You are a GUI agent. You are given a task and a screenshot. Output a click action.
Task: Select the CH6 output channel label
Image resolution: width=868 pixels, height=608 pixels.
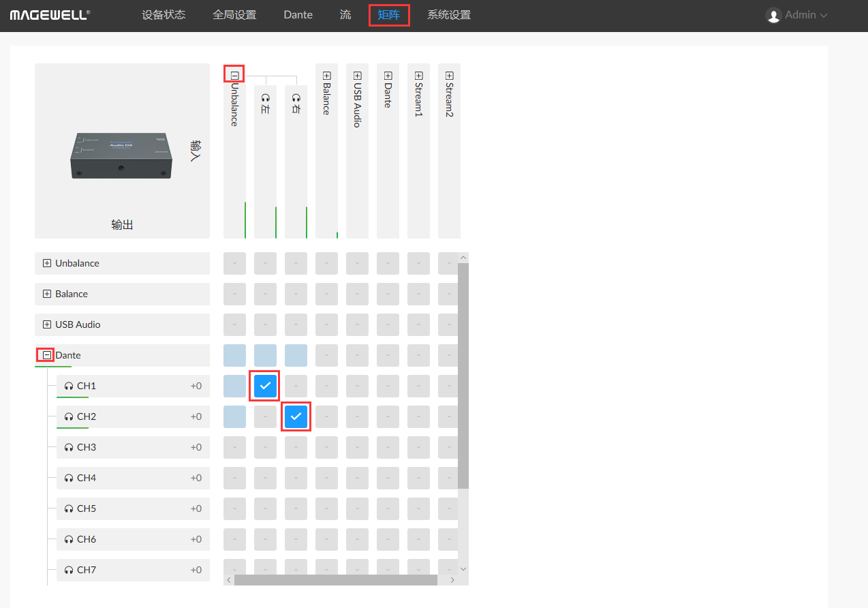click(x=87, y=539)
